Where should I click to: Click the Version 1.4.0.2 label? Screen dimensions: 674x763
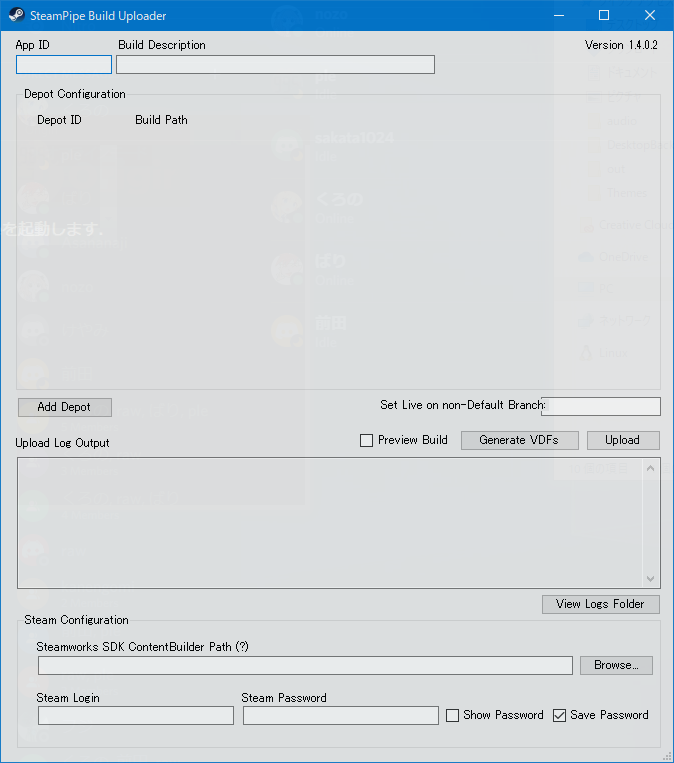[x=621, y=45]
